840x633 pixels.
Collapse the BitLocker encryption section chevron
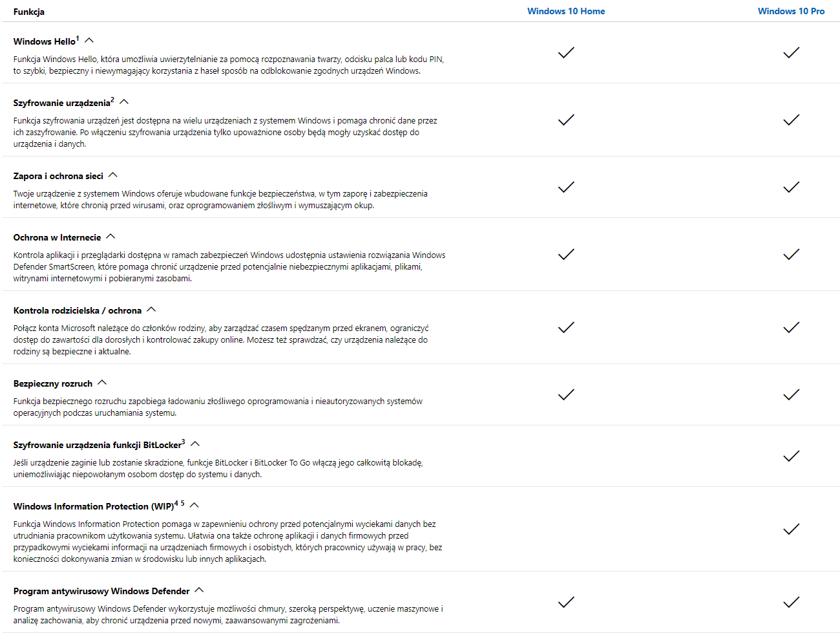pos(195,444)
